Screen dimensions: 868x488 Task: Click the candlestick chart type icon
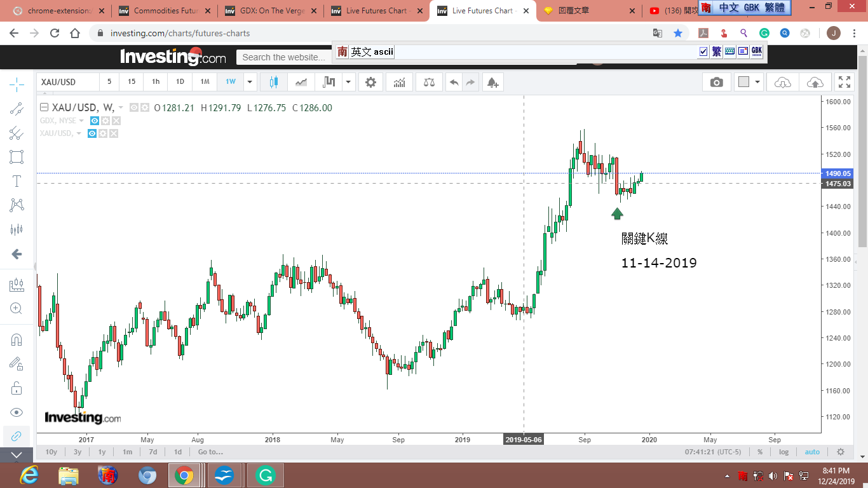click(275, 82)
